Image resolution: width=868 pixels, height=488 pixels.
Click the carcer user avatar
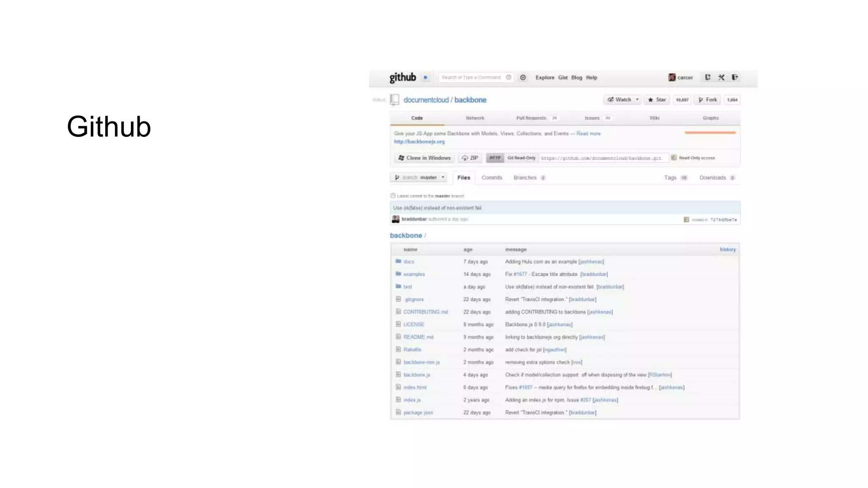pos(672,78)
